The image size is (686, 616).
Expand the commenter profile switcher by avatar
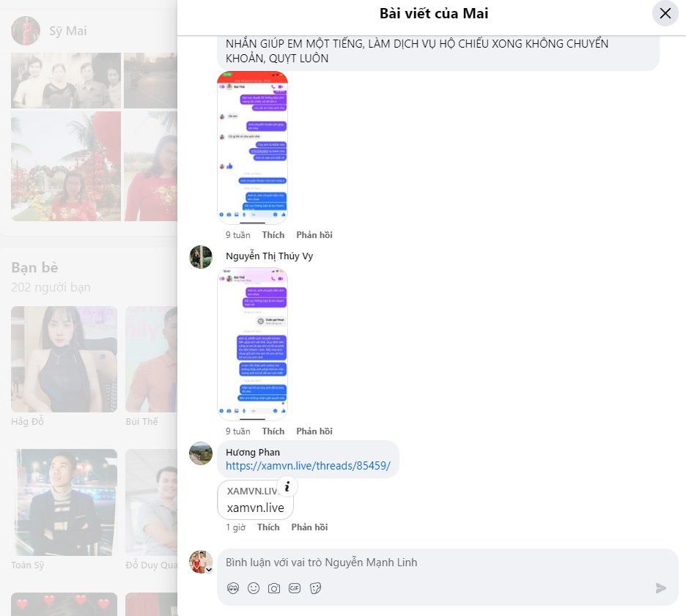(x=209, y=569)
